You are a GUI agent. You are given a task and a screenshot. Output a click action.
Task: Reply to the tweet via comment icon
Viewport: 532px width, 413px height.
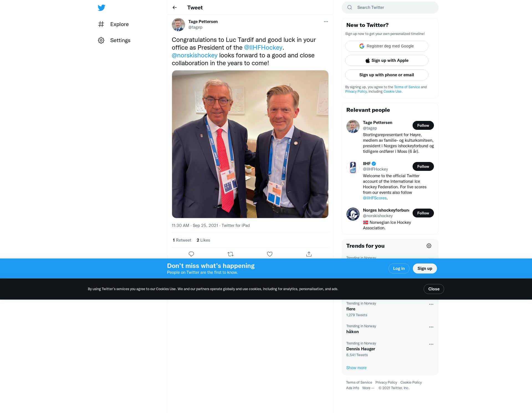click(x=191, y=254)
